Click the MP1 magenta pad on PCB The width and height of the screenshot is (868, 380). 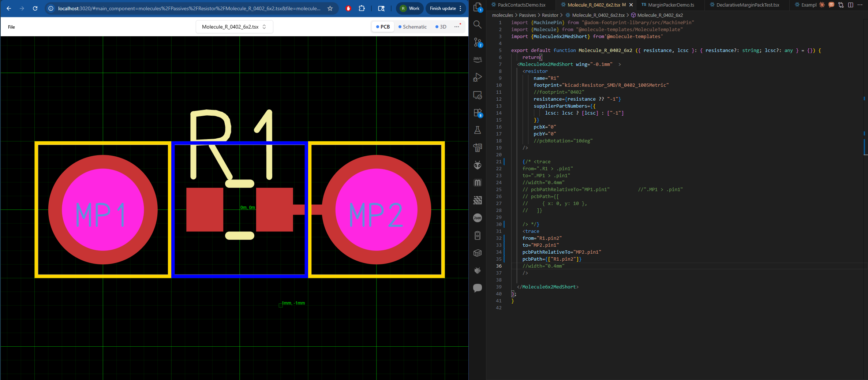pyautogui.click(x=103, y=210)
